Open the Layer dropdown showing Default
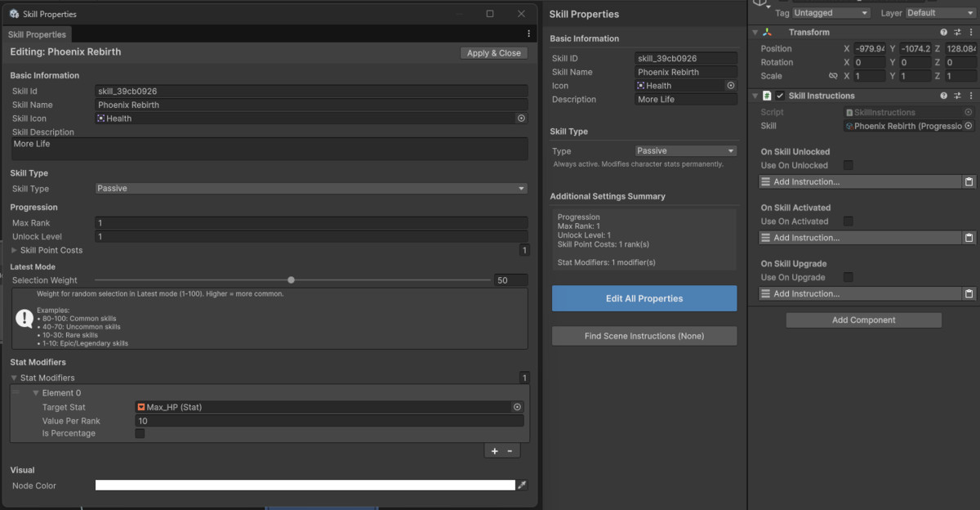 pyautogui.click(x=939, y=12)
